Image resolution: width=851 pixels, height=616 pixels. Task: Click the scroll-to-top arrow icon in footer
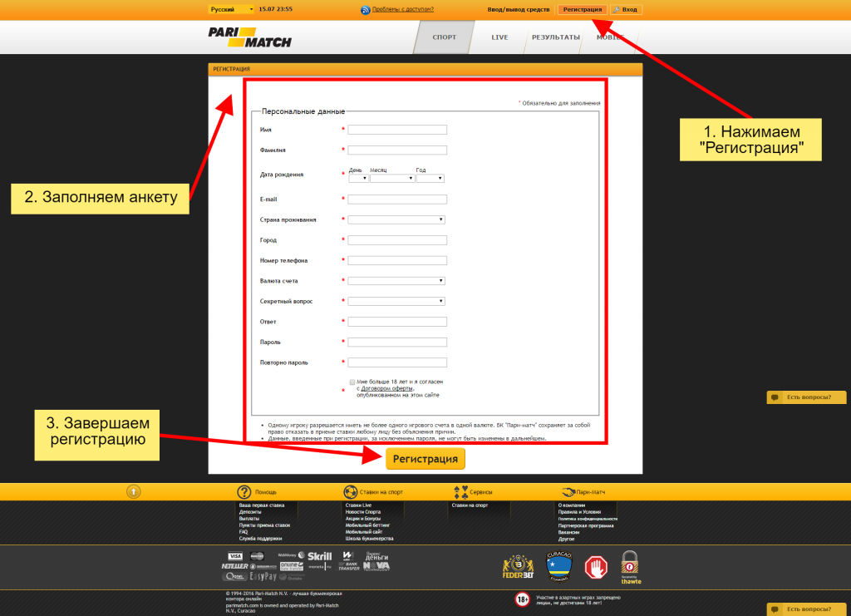134,492
